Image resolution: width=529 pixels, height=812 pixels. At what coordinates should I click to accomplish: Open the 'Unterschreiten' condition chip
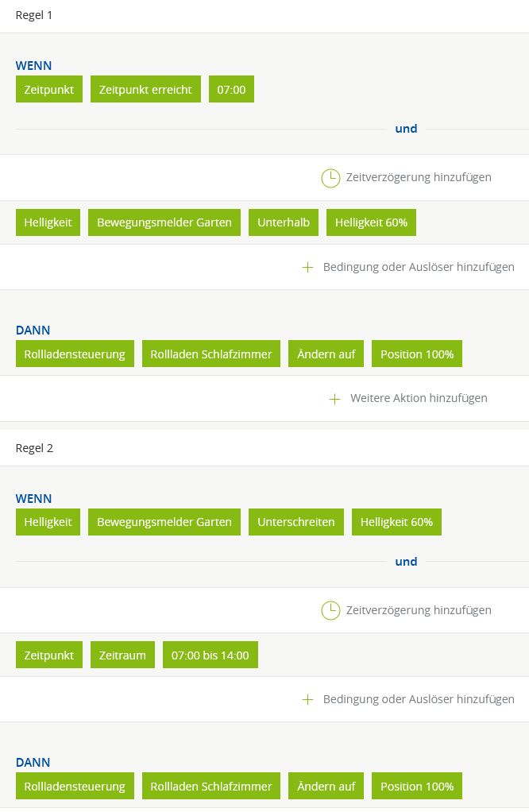296,522
